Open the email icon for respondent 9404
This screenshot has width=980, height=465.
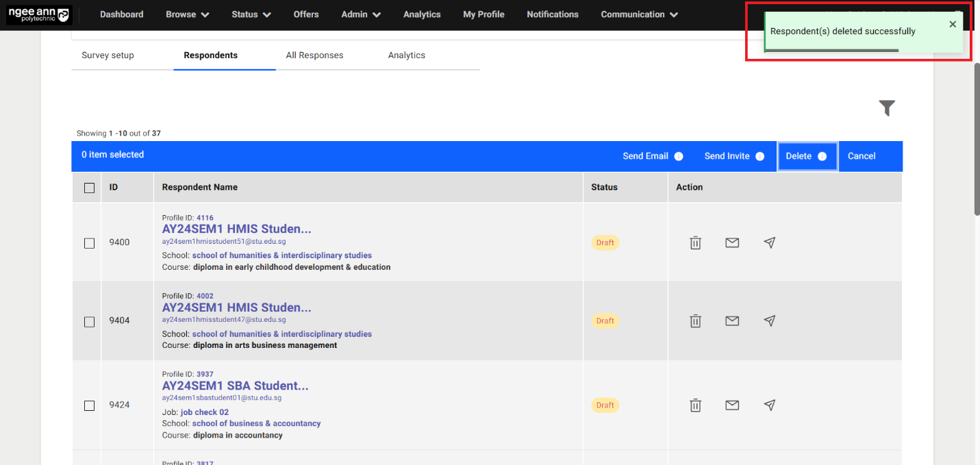pos(732,321)
